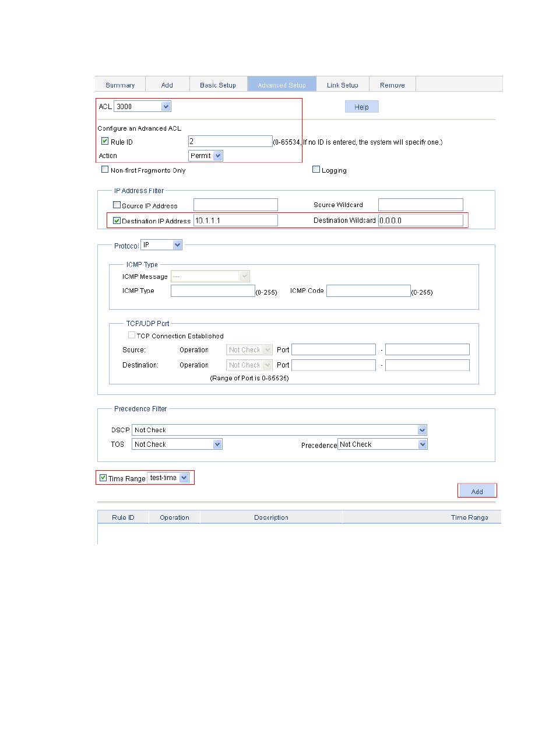Toggle TCP Connection Established checkbox
Viewport: 556px width, 756px height.
[x=132, y=335]
